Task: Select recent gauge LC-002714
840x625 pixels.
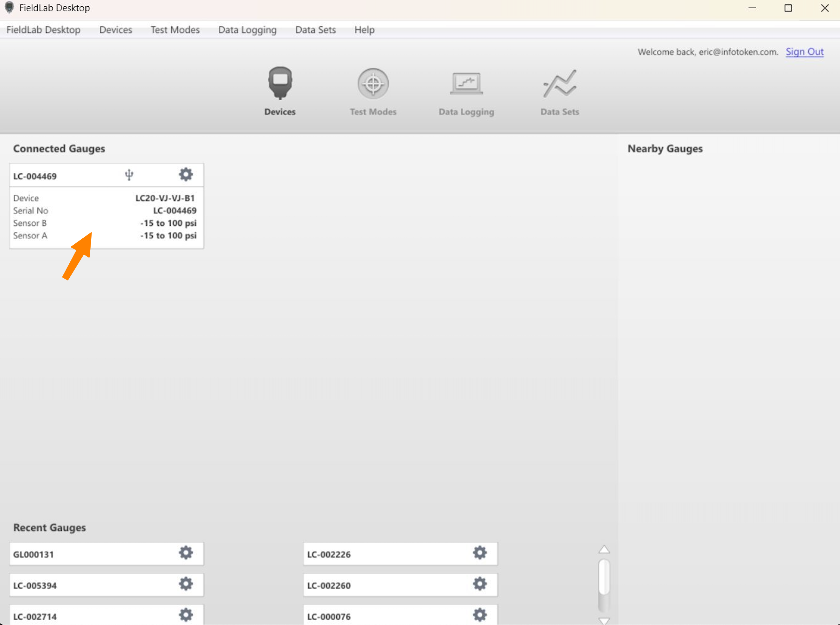Action: pyautogui.click(x=107, y=615)
